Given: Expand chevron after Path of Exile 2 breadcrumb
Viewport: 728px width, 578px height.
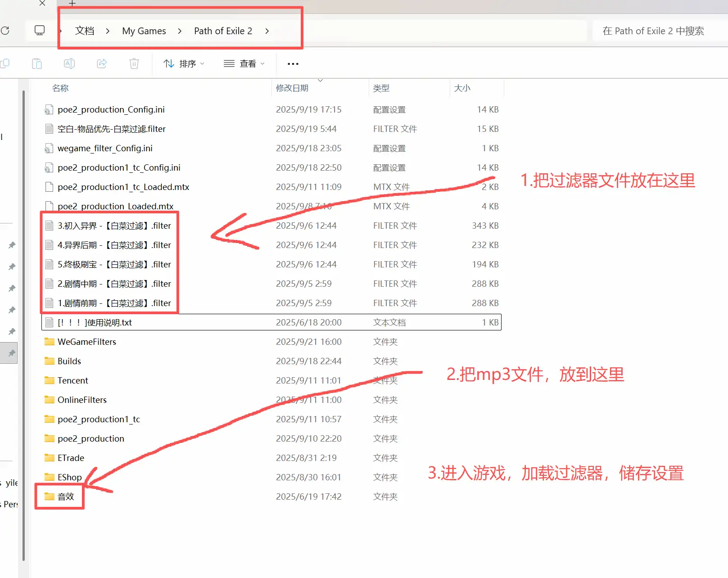Looking at the screenshot, I should pos(267,31).
